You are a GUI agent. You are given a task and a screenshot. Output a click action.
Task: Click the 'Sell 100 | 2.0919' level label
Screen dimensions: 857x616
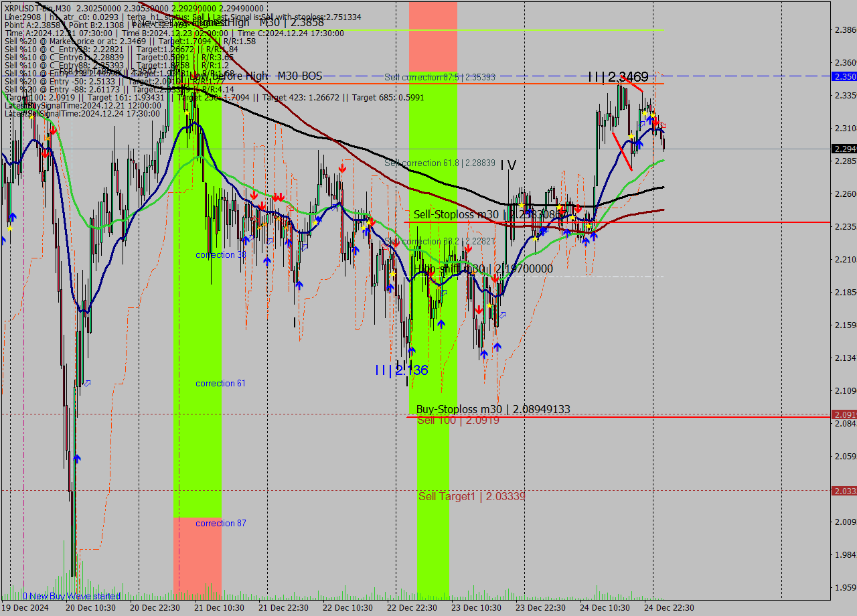(458, 420)
